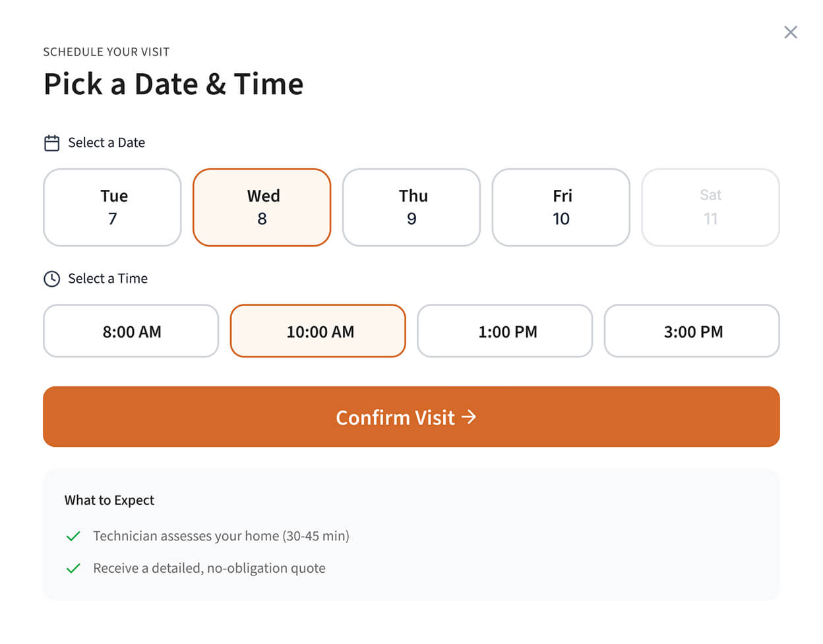Click the green checkmark next to Technician assesses
Screen dimensions: 823x644
tap(73, 536)
